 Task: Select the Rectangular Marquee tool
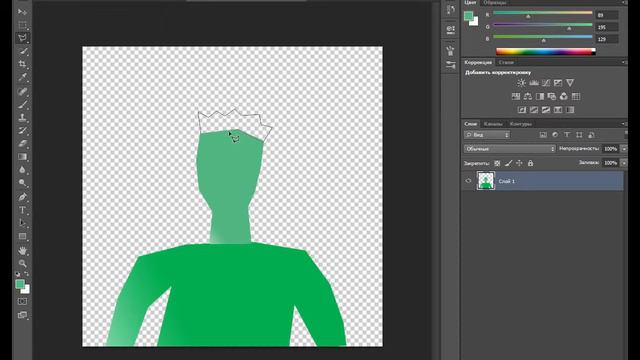22,25
